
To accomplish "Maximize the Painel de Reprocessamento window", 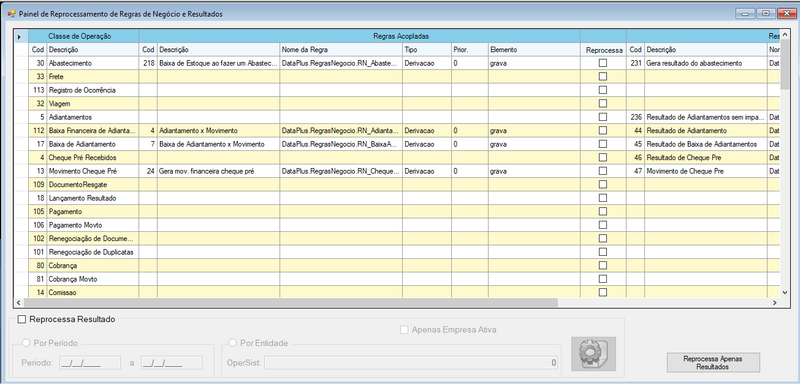I will point(766,14).
